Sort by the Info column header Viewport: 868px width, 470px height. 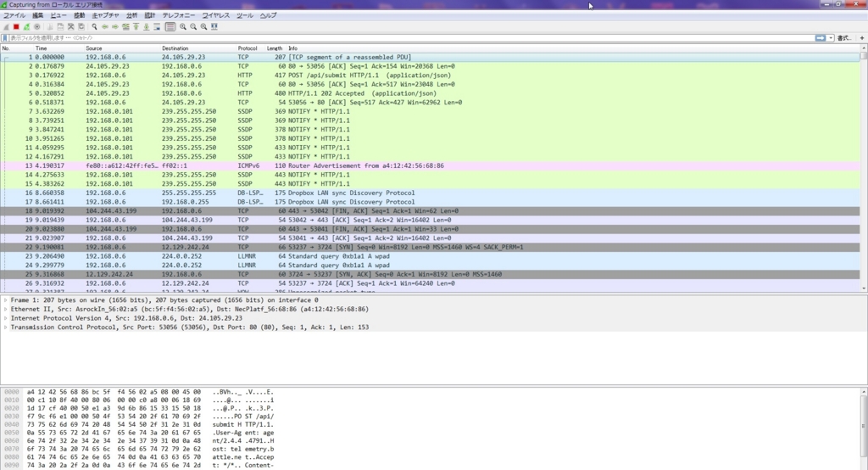point(573,48)
